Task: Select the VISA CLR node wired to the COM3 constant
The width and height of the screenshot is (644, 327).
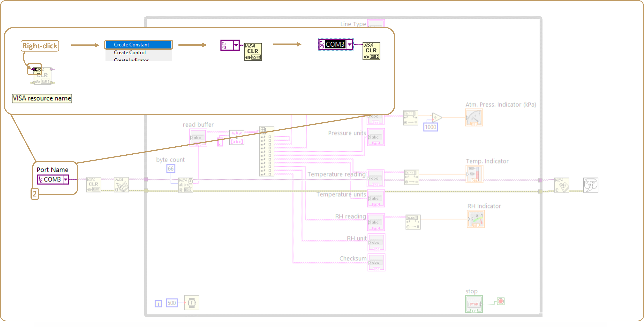Action: [371, 51]
